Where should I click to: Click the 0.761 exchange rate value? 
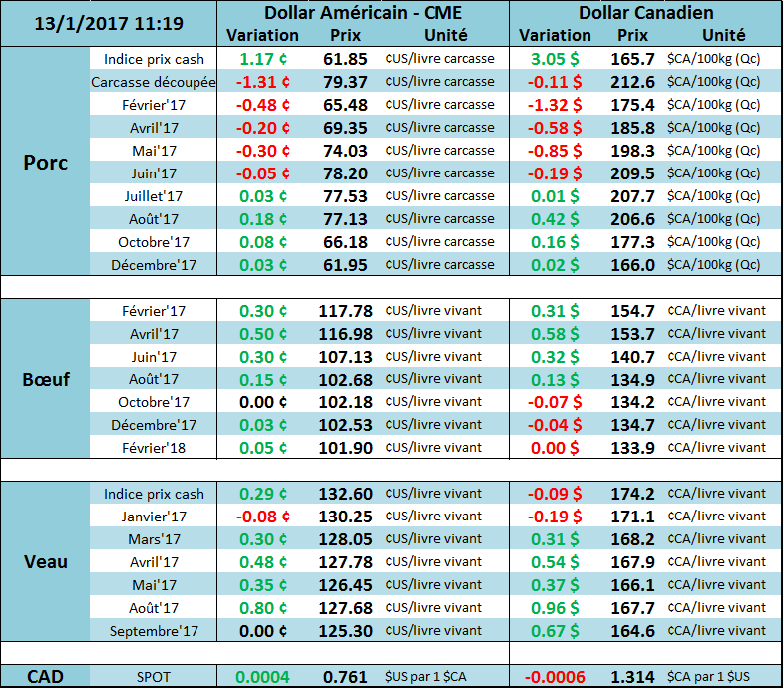(x=345, y=677)
